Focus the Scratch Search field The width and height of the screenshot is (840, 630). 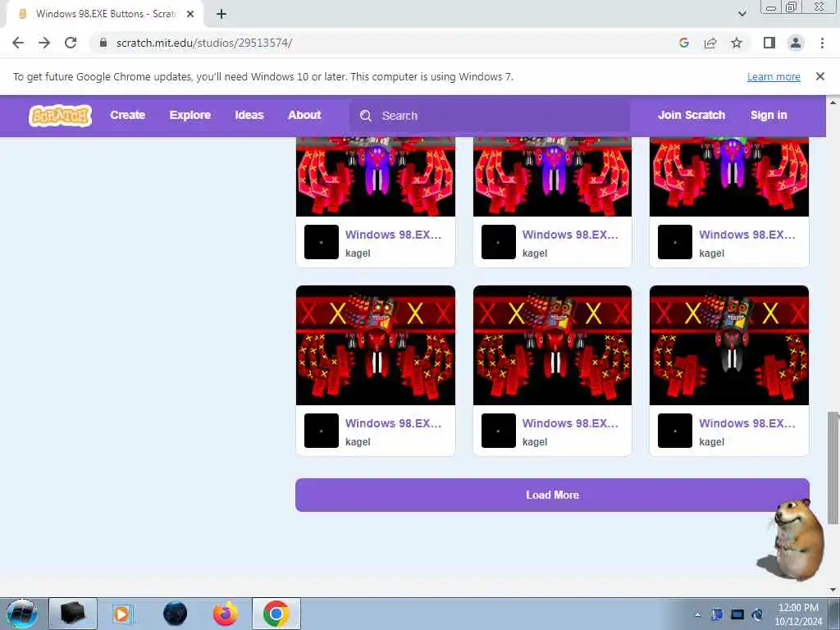point(490,116)
